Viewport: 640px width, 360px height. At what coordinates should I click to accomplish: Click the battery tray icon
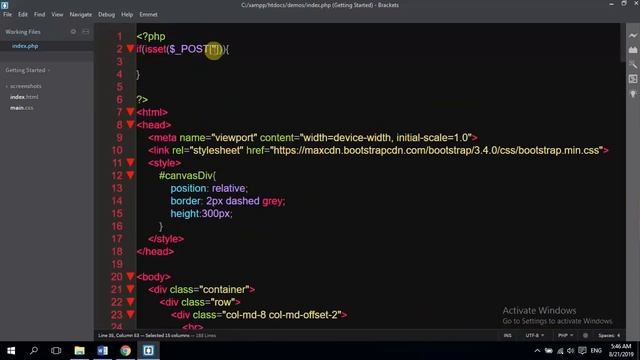point(549,351)
